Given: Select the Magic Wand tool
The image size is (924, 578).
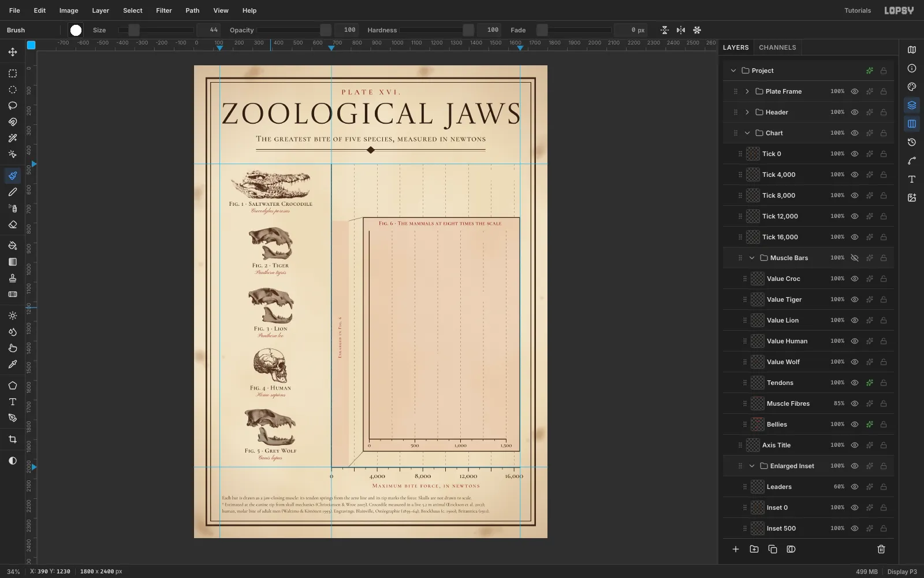Looking at the screenshot, I should (x=12, y=138).
